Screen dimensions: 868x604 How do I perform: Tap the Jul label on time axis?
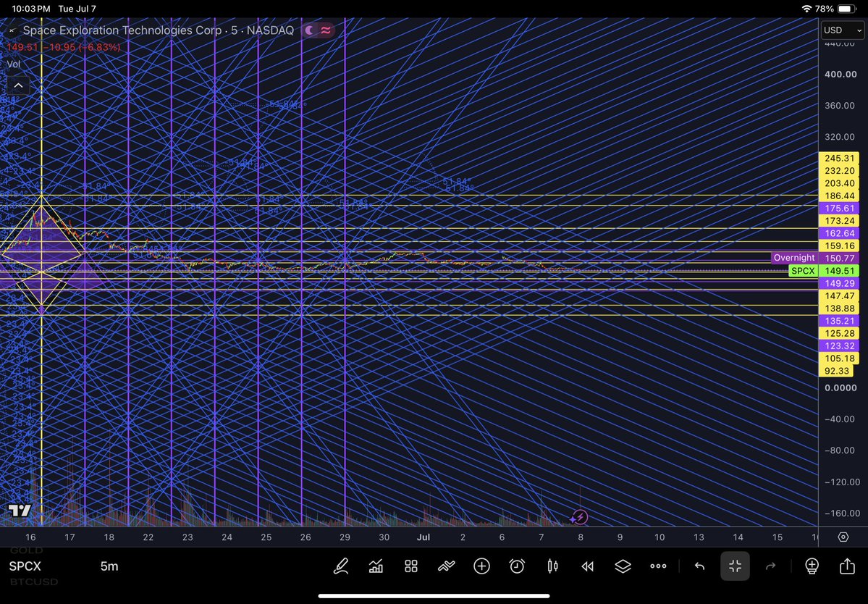424,537
